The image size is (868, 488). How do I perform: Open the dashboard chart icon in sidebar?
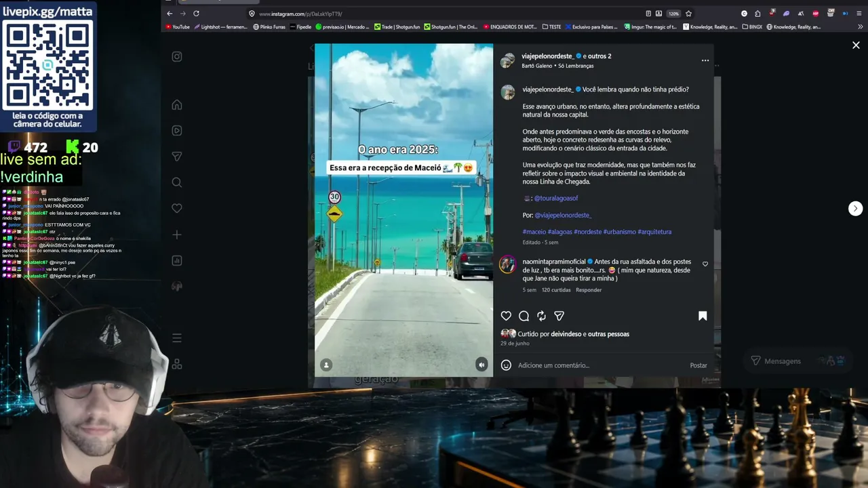[177, 260]
